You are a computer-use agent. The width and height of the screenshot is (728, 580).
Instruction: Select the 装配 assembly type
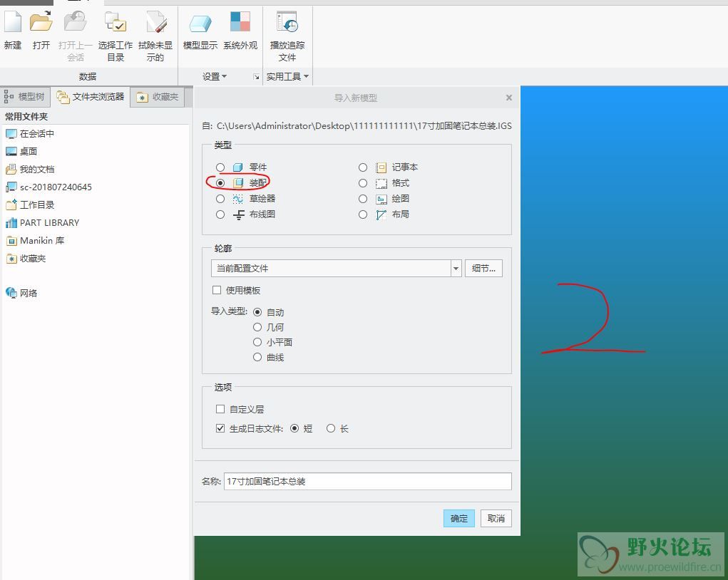tap(220, 183)
